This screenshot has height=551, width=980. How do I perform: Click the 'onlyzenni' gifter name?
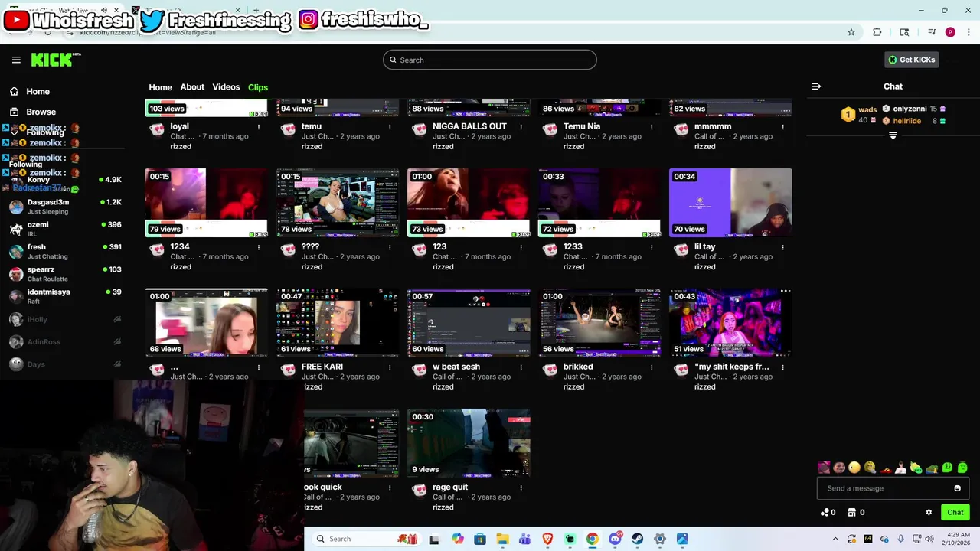(x=910, y=109)
